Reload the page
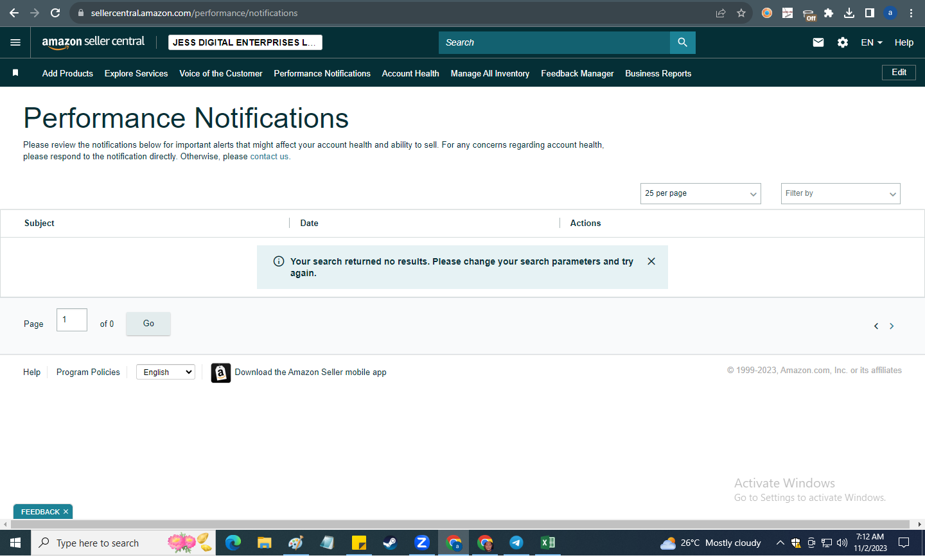925x560 pixels. [x=55, y=13]
